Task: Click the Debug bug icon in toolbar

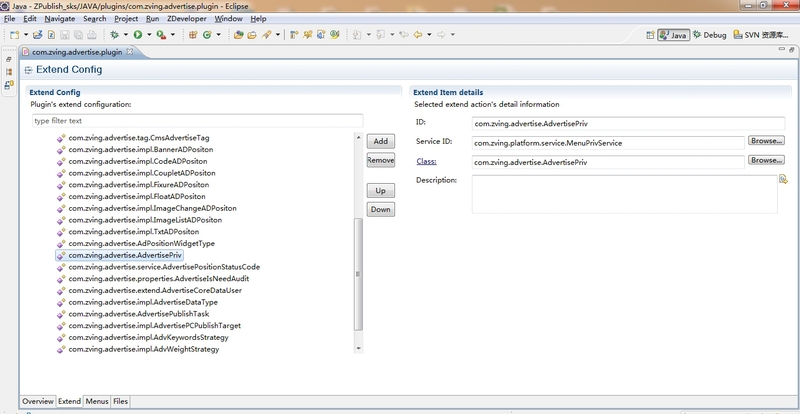Action: point(114,35)
